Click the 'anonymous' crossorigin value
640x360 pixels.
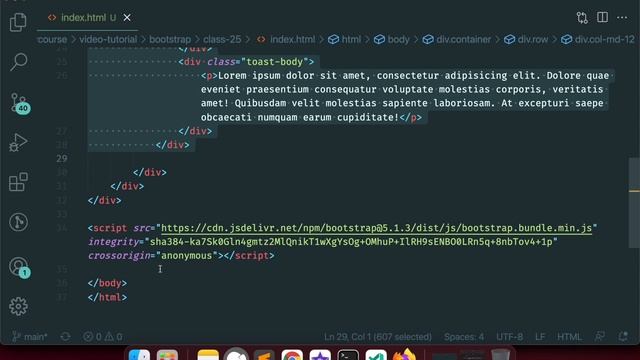(x=187, y=256)
